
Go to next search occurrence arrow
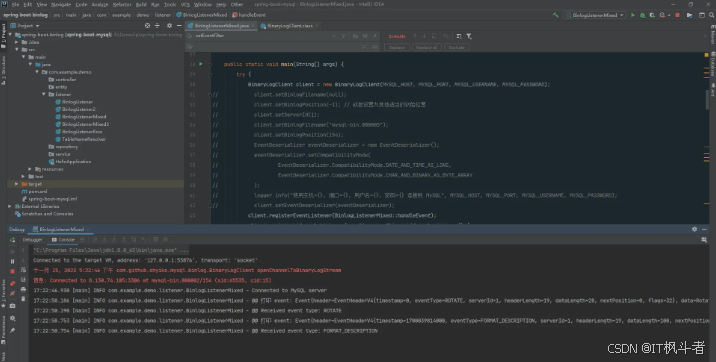point(424,36)
